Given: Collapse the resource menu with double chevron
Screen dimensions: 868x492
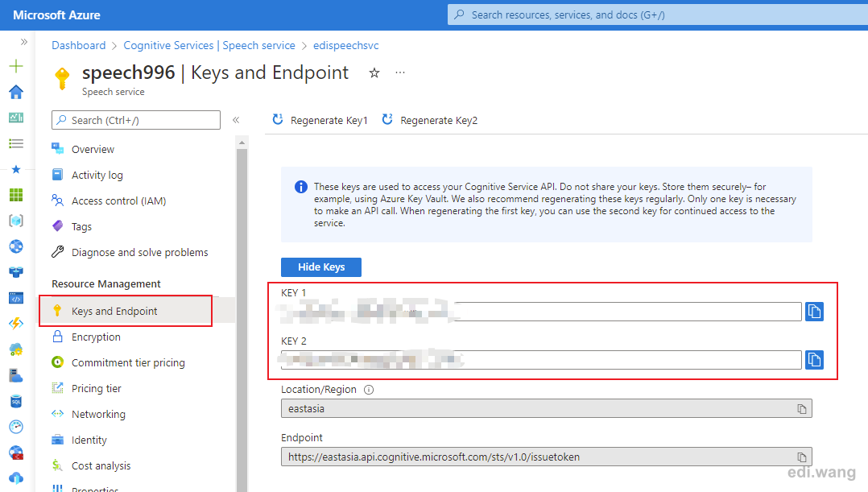Looking at the screenshot, I should [236, 120].
